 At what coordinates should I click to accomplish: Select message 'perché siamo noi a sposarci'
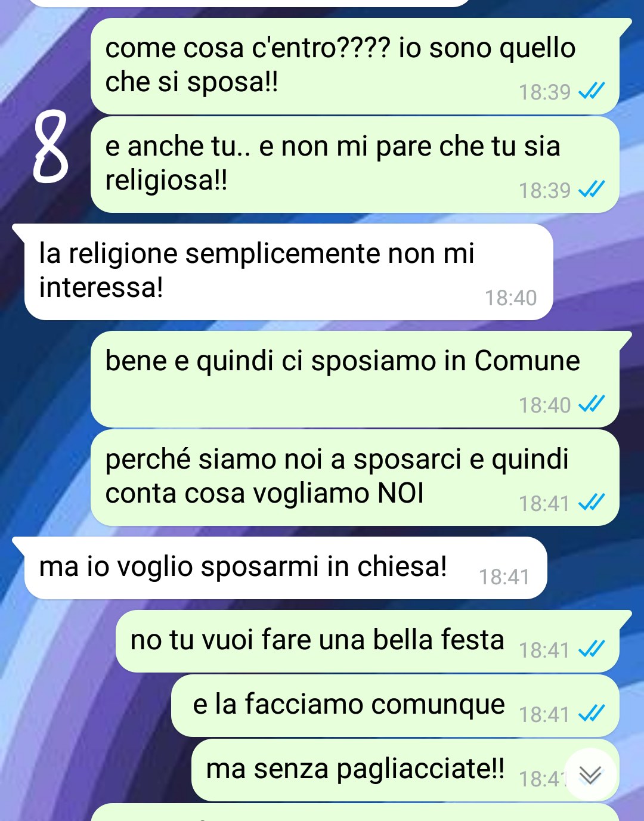[355, 478]
